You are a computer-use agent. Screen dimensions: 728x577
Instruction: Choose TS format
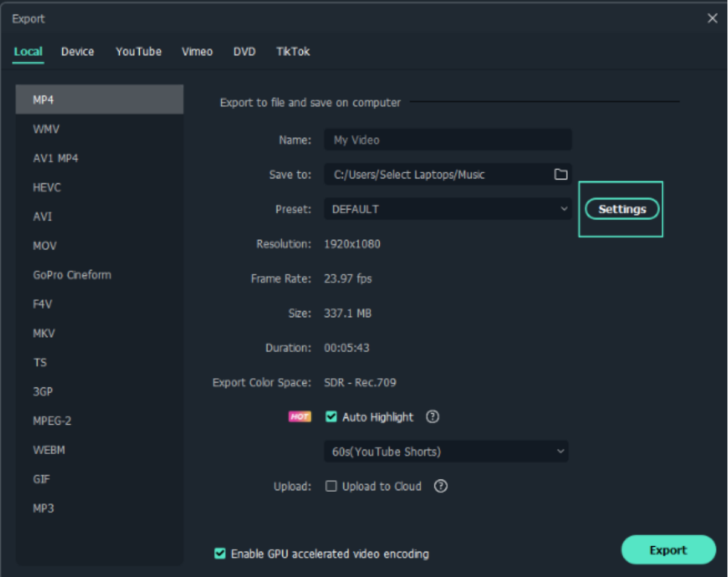(100, 363)
